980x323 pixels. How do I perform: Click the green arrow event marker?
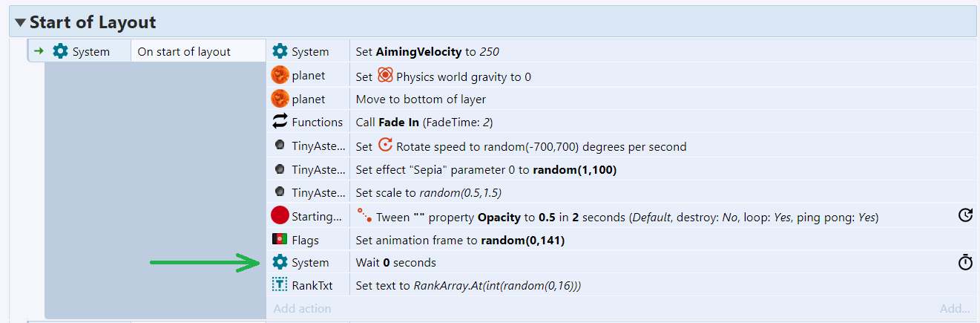click(x=39, y=51)
